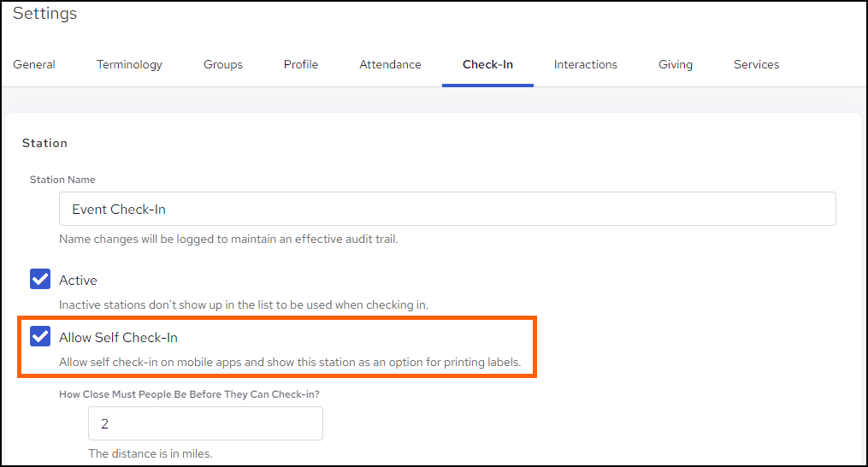Click the check-in distance input showing 2
868x467 pixels.
[205, 423]
